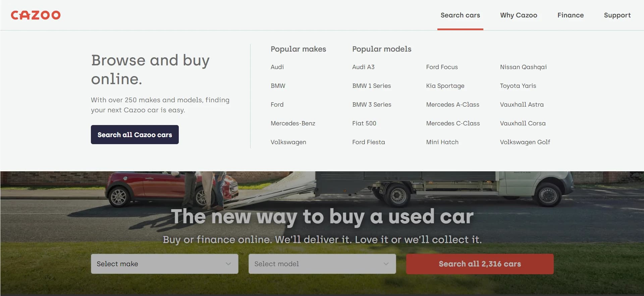Open the Mercedes-Benz make link
Screen dimensions: 644x296
click(292, 123)
